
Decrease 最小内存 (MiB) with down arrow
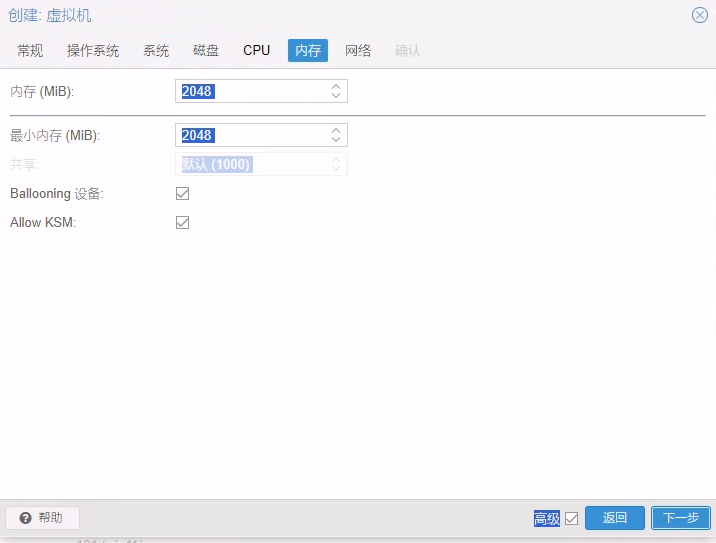[x=336, y=140]
